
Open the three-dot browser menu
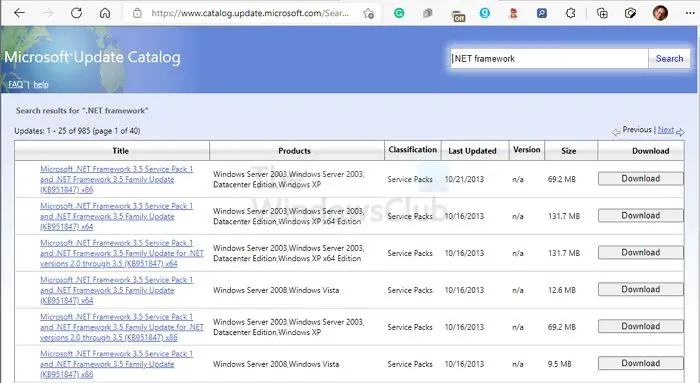(x=690, y=13)
